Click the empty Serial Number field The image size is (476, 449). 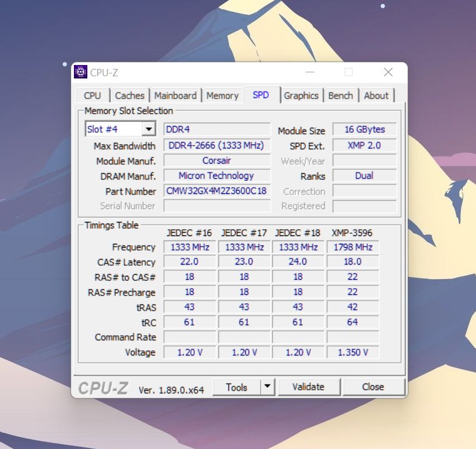[x=217, y=206]
